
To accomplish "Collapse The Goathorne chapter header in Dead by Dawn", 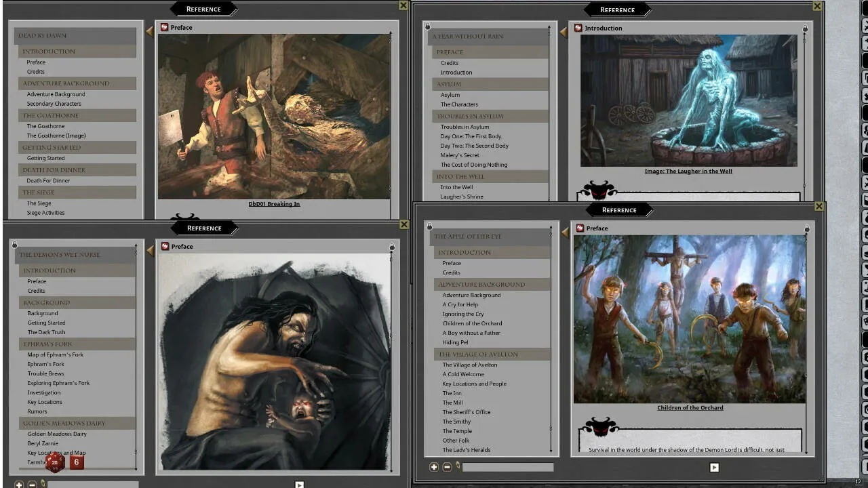I will pyautogui.click(x=77, y=115).
